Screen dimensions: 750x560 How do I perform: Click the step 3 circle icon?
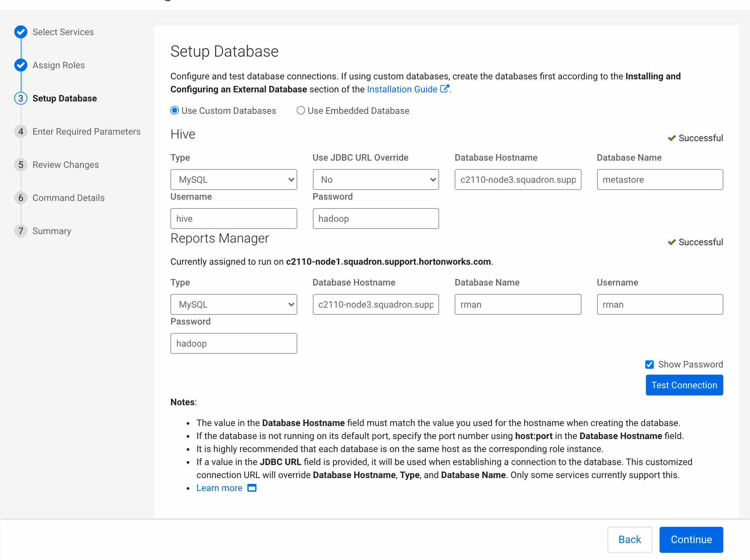(x=21, y=98)
